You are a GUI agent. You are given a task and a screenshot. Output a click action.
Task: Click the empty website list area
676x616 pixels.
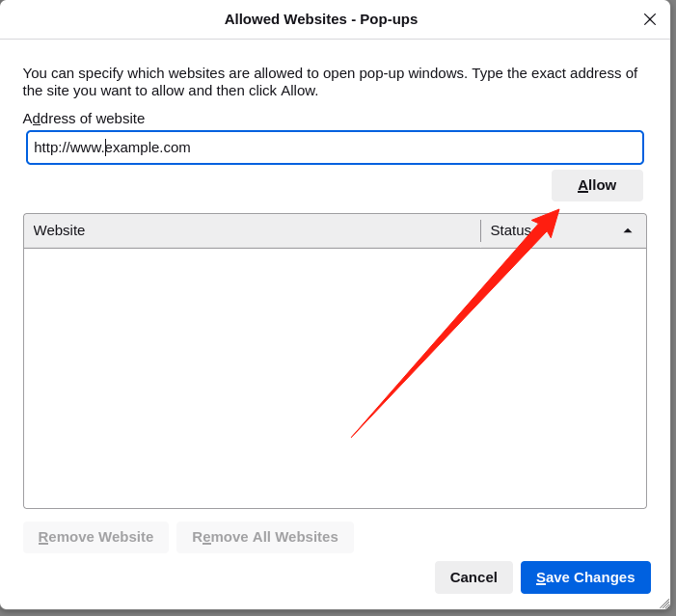[x=193, y=386]
